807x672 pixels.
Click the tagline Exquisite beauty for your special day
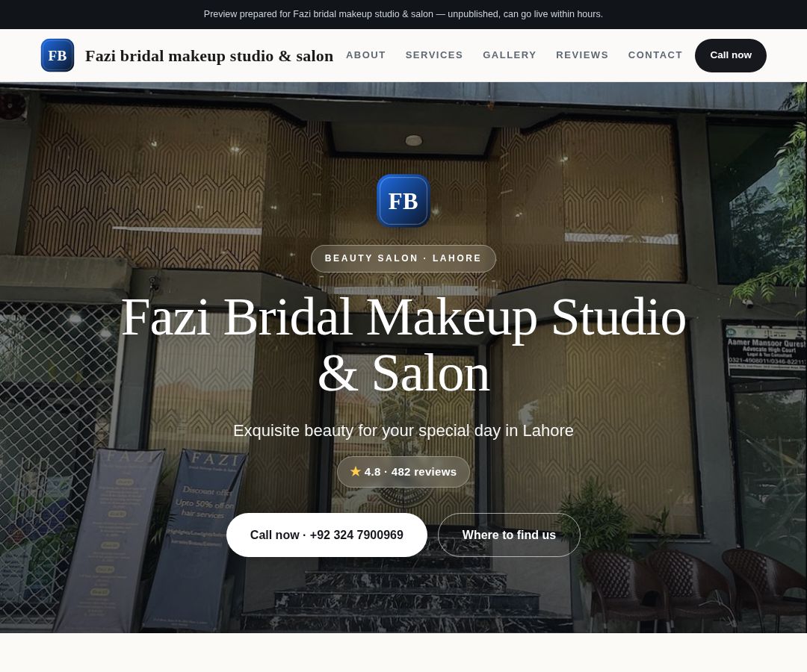point(403,430)
